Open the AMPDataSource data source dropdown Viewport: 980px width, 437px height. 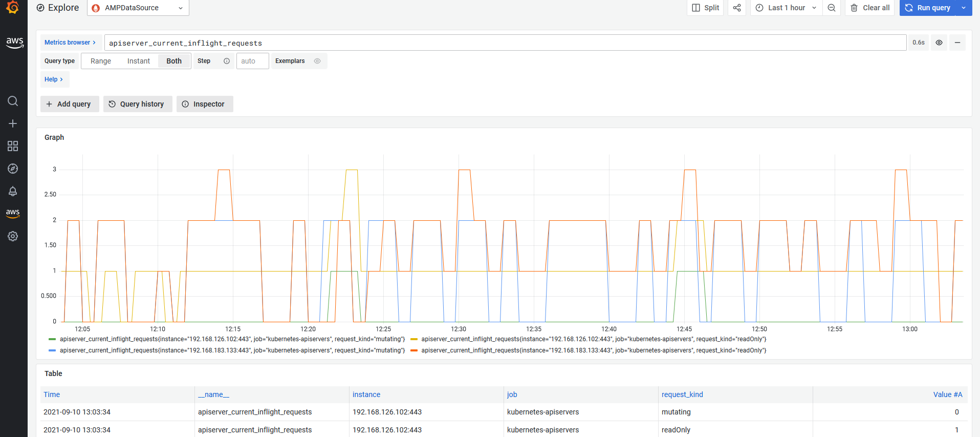click(x=138, y=8)
